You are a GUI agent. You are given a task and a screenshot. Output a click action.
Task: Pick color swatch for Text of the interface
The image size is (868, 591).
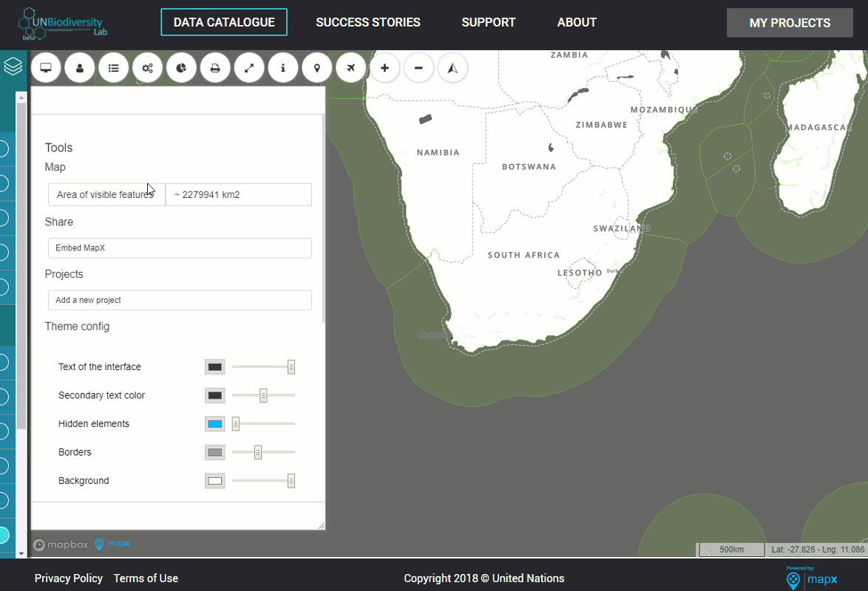pos(215,367)
